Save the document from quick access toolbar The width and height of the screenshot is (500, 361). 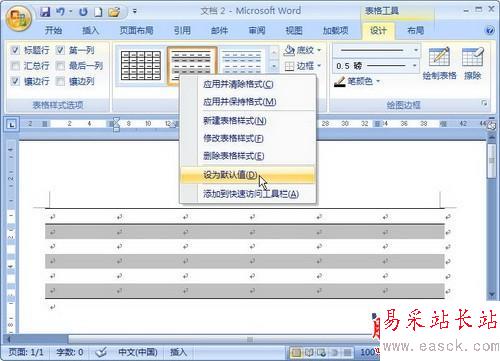coord(45,12)
